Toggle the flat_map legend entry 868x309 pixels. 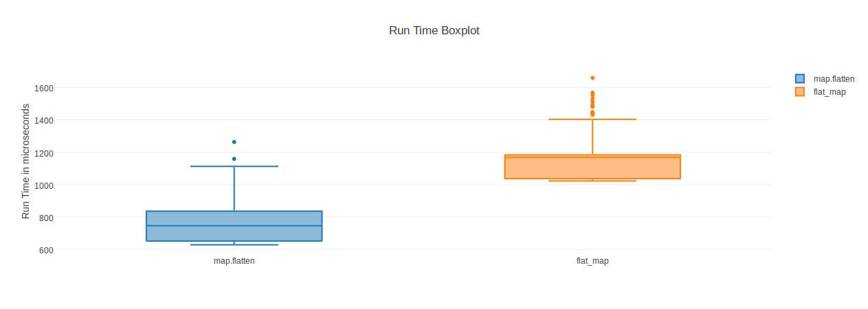(829, 92)
